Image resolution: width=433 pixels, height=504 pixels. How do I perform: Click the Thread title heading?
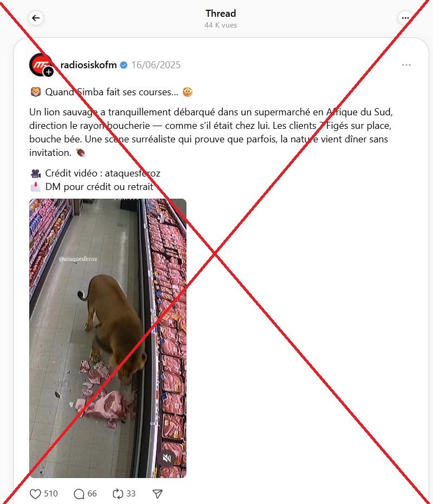click(x=221, y=14)
